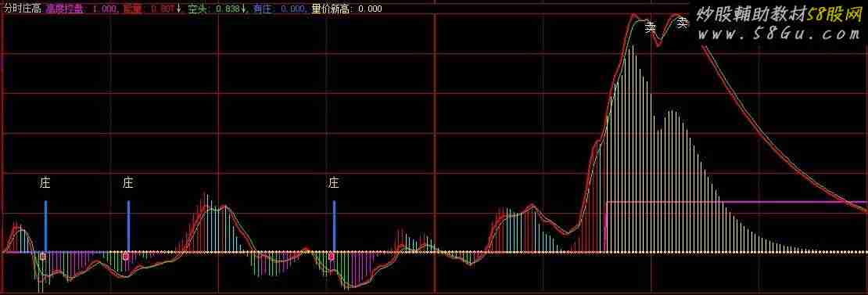The height and width of the screenshot is (295, 868).
Task: Click the first 庄 text label
Action: (x=45, y=182)
